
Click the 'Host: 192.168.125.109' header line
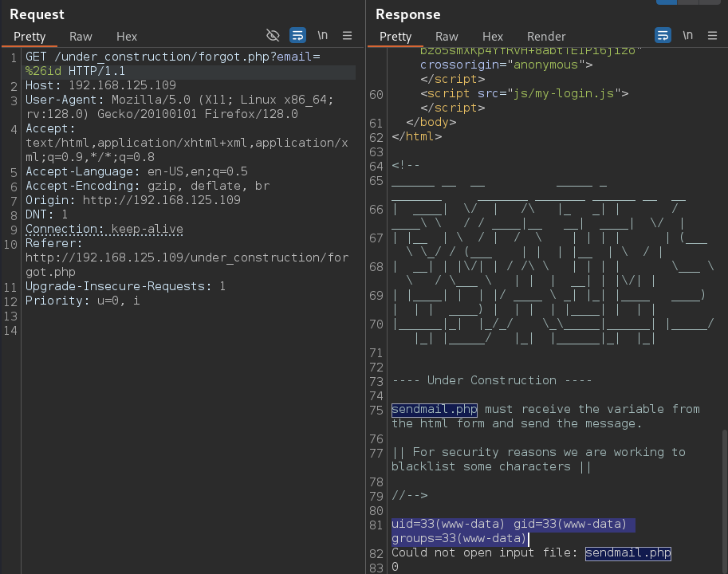(100, 85)
